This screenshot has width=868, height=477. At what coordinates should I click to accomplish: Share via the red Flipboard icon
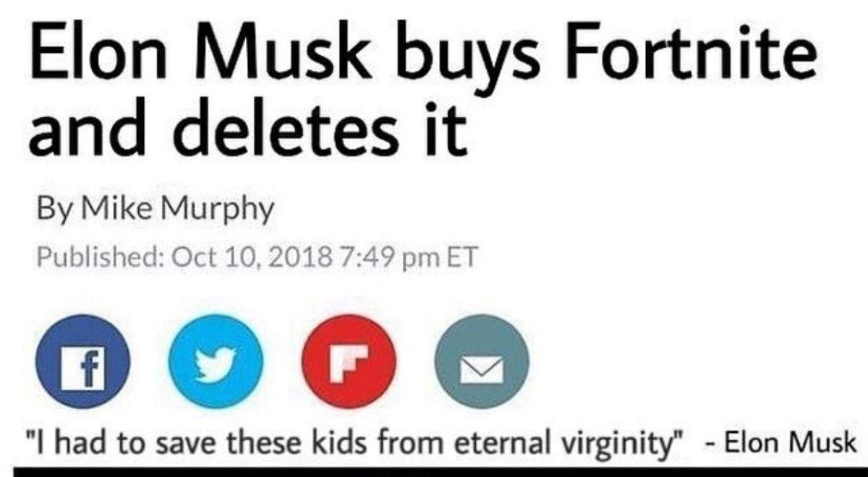[349, 363]
